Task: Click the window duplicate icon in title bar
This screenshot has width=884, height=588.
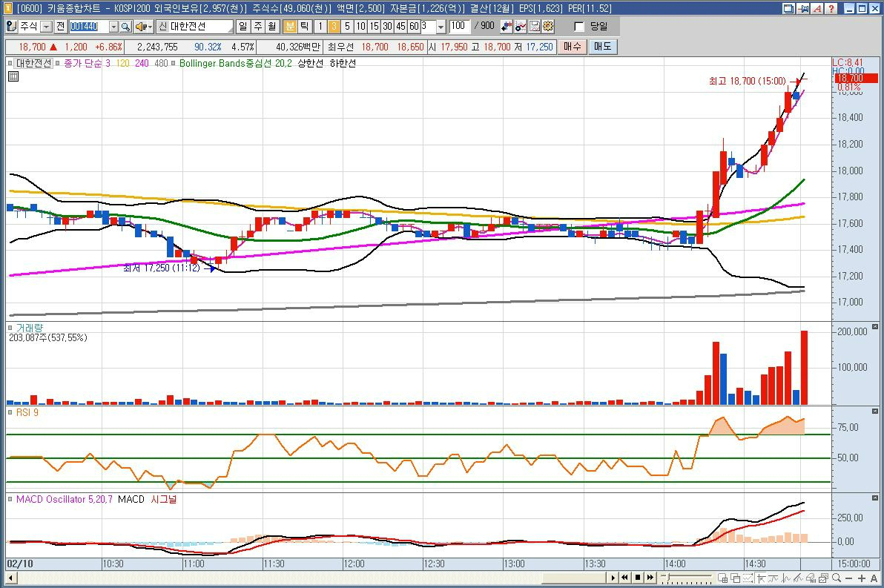Action: pos(789,8)
